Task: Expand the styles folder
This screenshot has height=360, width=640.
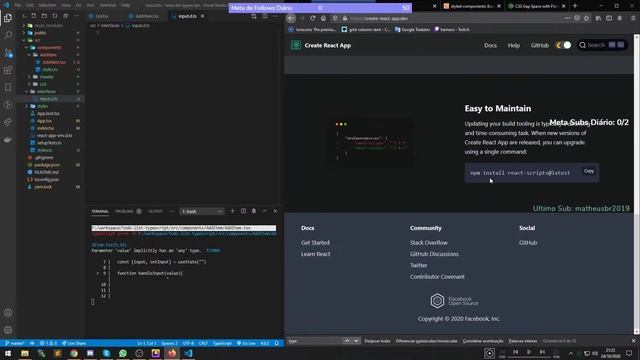Action: [42, 106]
